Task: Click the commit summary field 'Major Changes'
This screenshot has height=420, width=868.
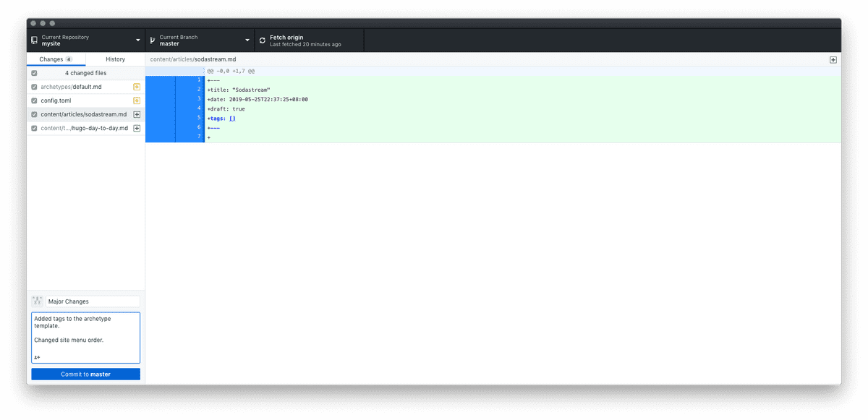Action: (93, 301)
